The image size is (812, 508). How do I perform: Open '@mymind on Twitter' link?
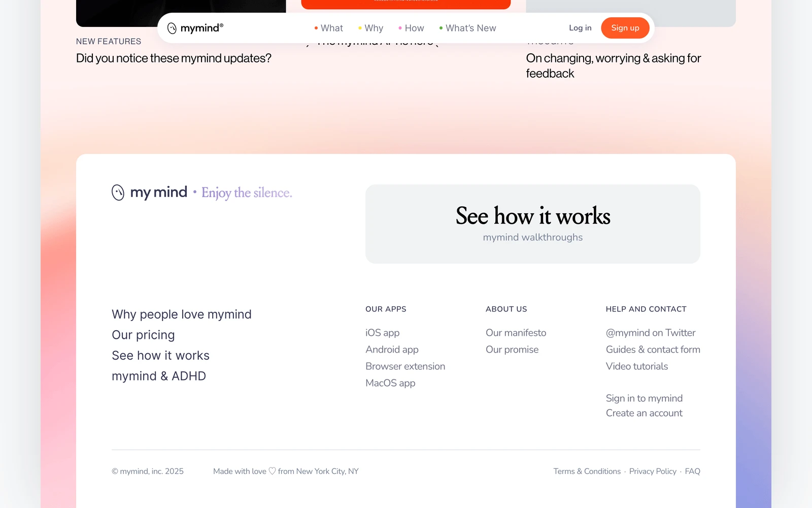coord(651,333)
